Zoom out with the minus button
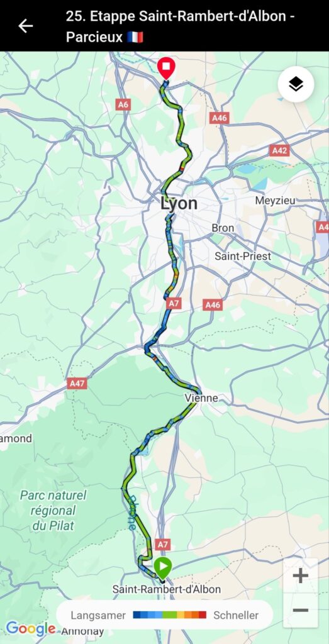Image resolution: width=329 pixels, height=644 pixels. point(300,610)
